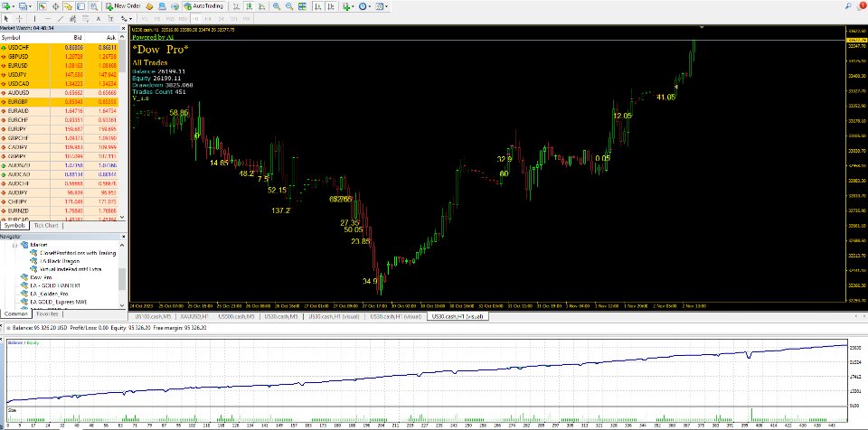This screenshot has width=868, height=430.
Task: Select the equidistant channel tool
Action: (x=72, y=19)
